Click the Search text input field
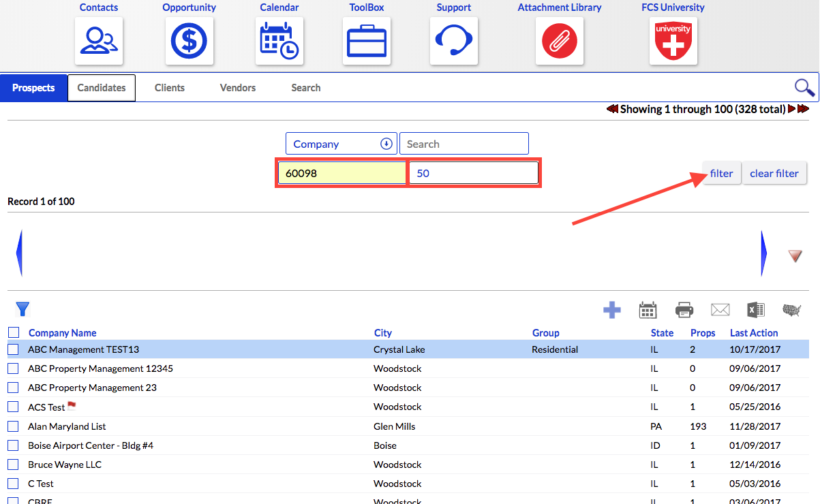This screenshot has width=820, height=504. pyautogui.click(x=464, y=144)
